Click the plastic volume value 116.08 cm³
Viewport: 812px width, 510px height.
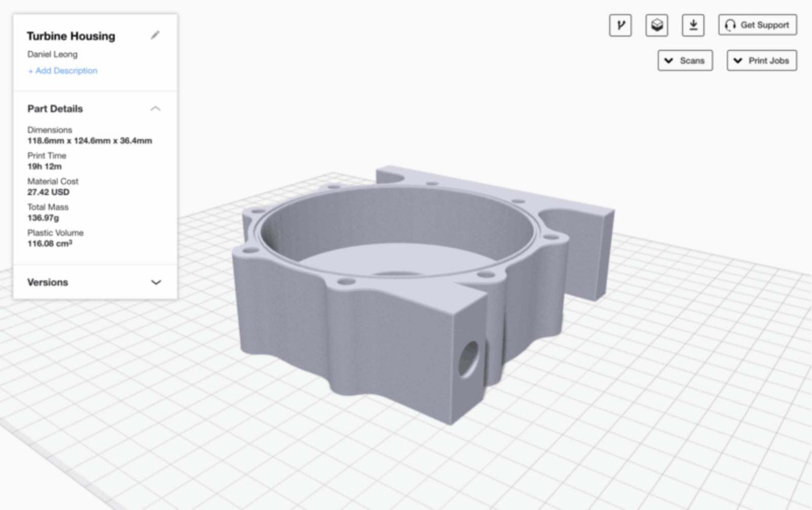(x=50, y=244)
